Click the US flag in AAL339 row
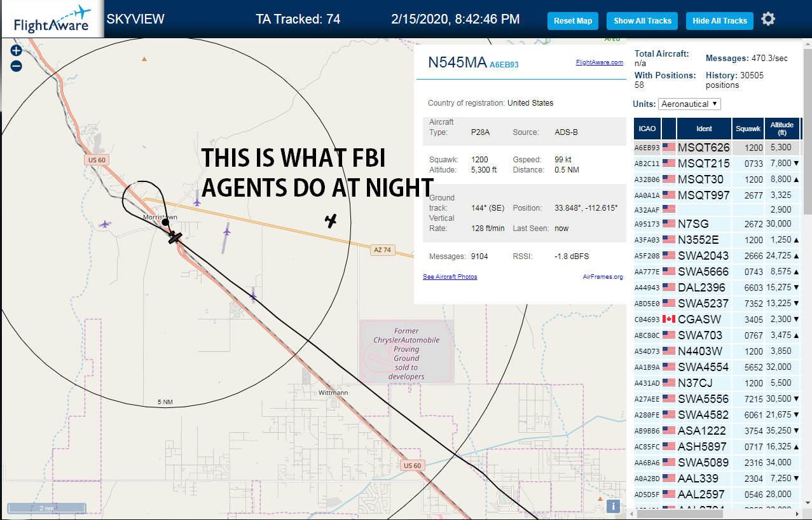This screenshot has height=520, width=812. coord(668,478)
